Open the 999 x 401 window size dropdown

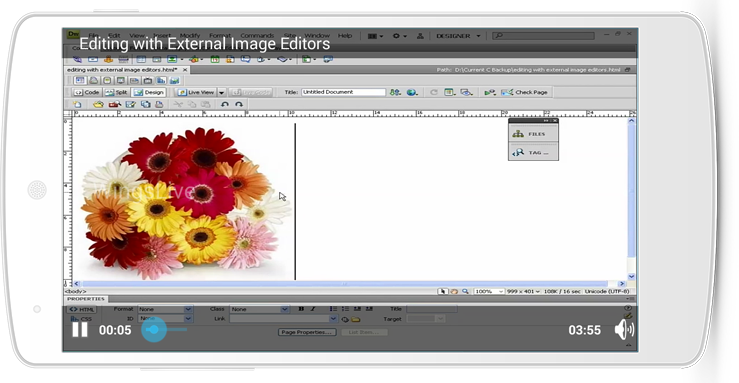[523, 292]
